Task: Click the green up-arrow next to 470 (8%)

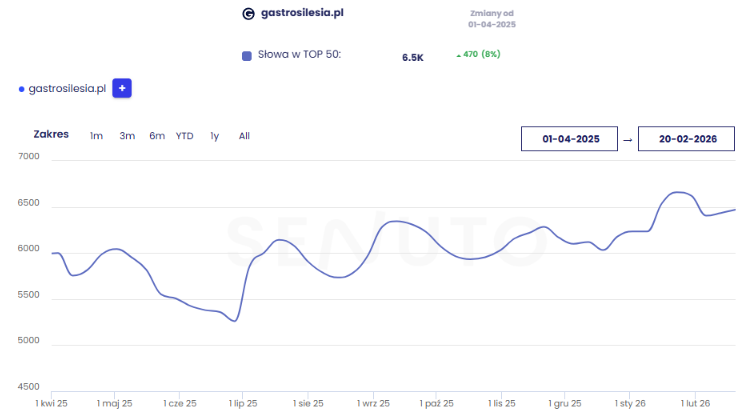Action: tap(458, 55)
